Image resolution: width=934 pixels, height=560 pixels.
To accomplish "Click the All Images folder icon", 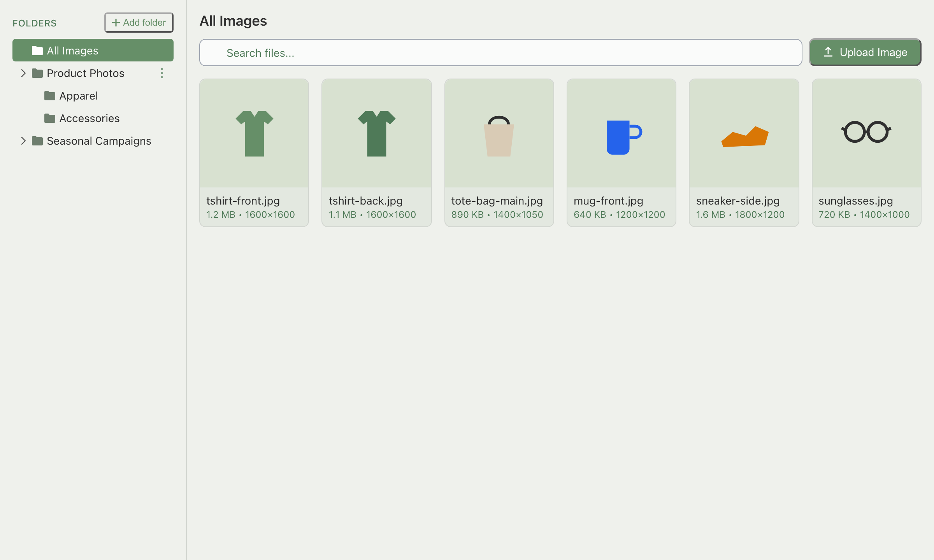I will 37,51.
